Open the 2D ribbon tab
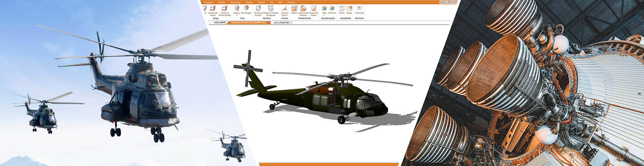Screen dimensions: 644x166 (272, 2)
